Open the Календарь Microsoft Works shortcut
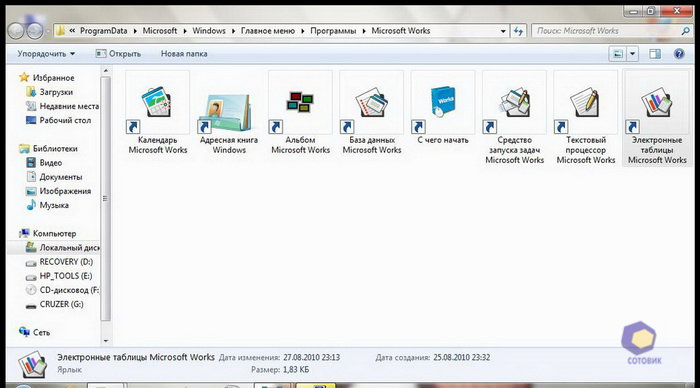700x388 pixels. click(158, 113)
